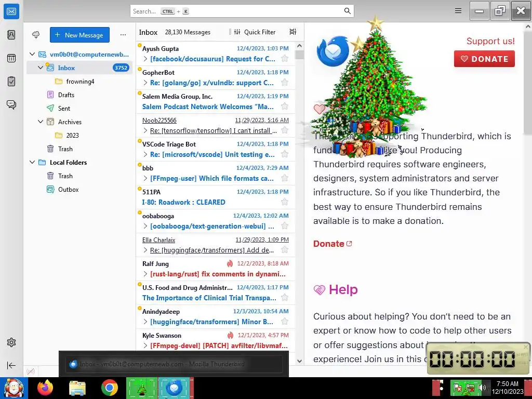The width and height of the screenshot is (532, 399).
Task: Click the Thunderbird taskbar button
Action: click(175, 388)
